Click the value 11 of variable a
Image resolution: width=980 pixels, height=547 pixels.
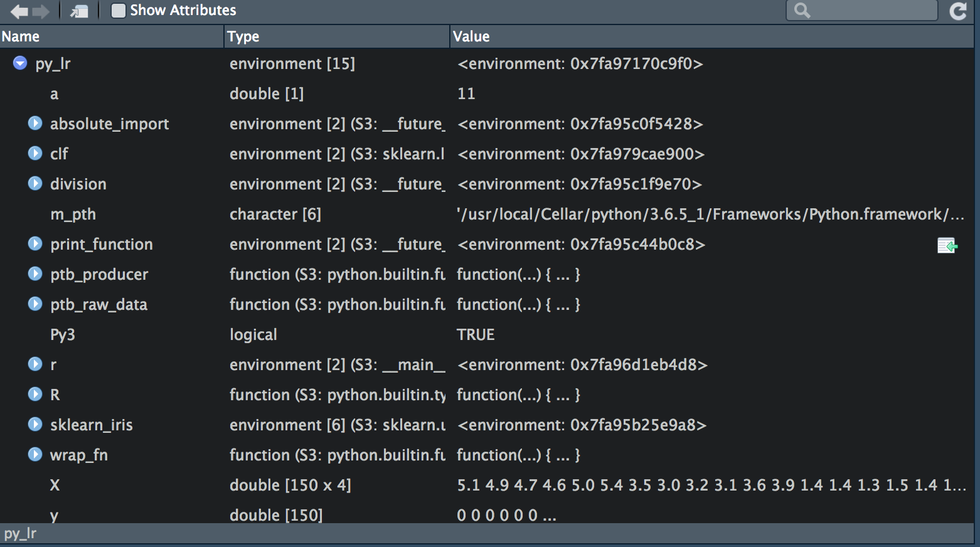point(466,93)
